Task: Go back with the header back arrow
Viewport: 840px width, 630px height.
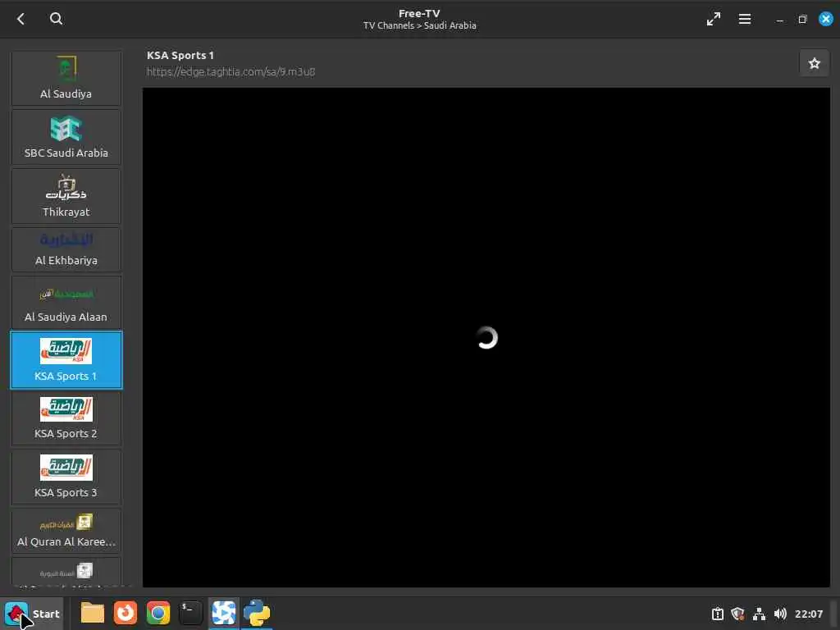Action: point(21,20)
